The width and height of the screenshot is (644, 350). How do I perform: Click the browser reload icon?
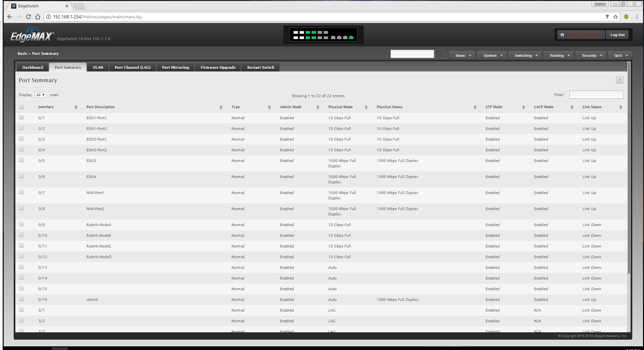(x=28, y=17)
